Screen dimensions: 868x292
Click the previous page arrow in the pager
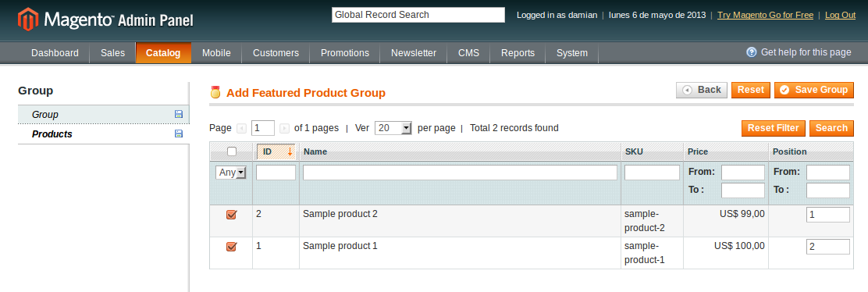point(241,129)
